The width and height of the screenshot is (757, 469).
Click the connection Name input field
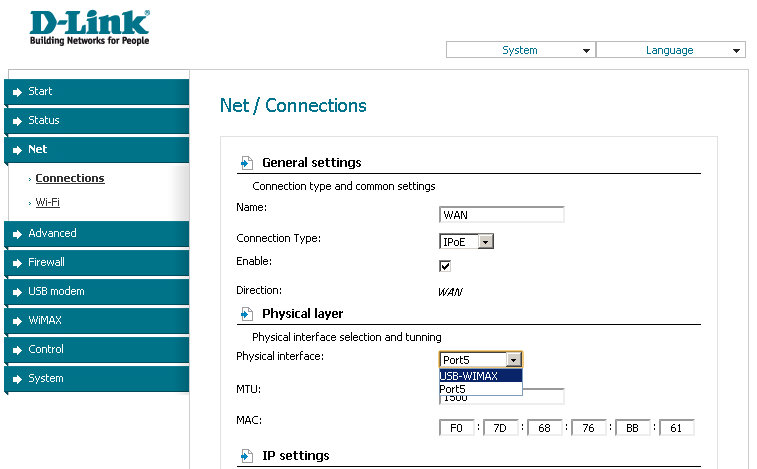[x=501, y=214]
